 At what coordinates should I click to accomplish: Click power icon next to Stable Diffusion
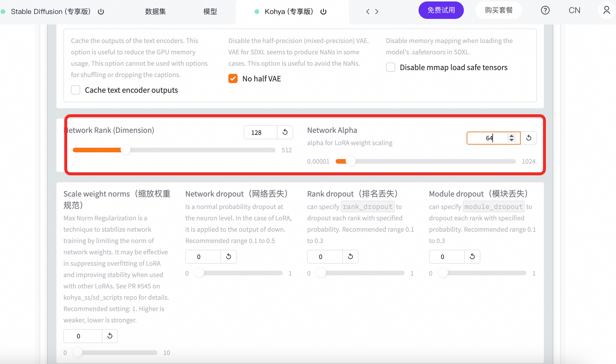coord(101,12)
